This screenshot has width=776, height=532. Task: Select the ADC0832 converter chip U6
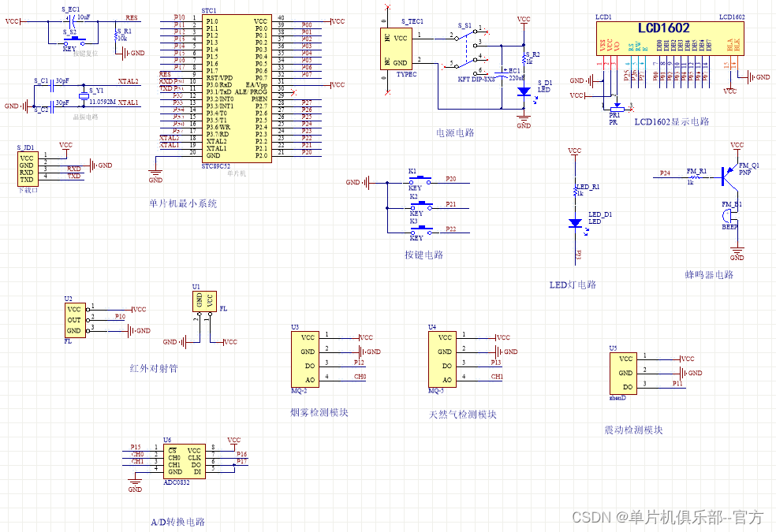pos(185,461)
